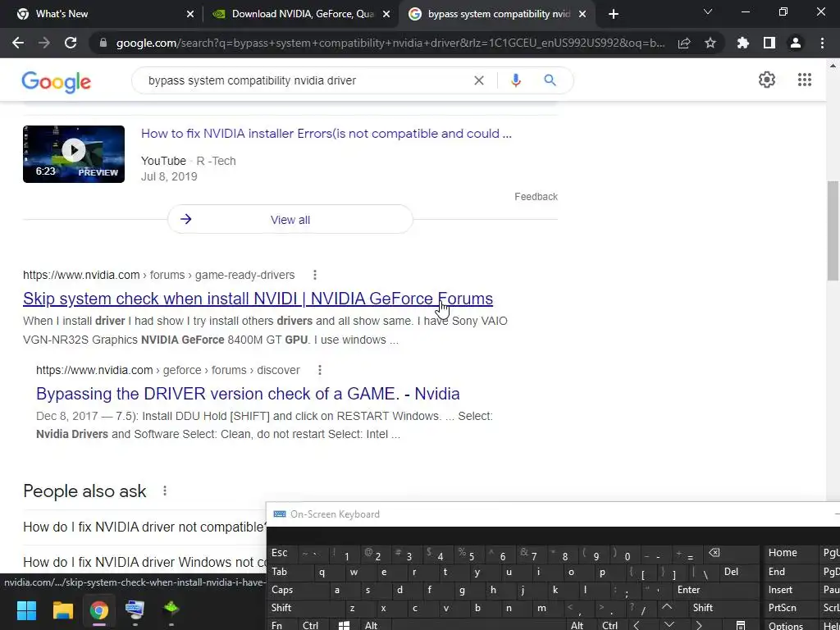The height and width of the screenshot is (630, 840).
Task: Click the address bar URL
Action: point(390,43)
